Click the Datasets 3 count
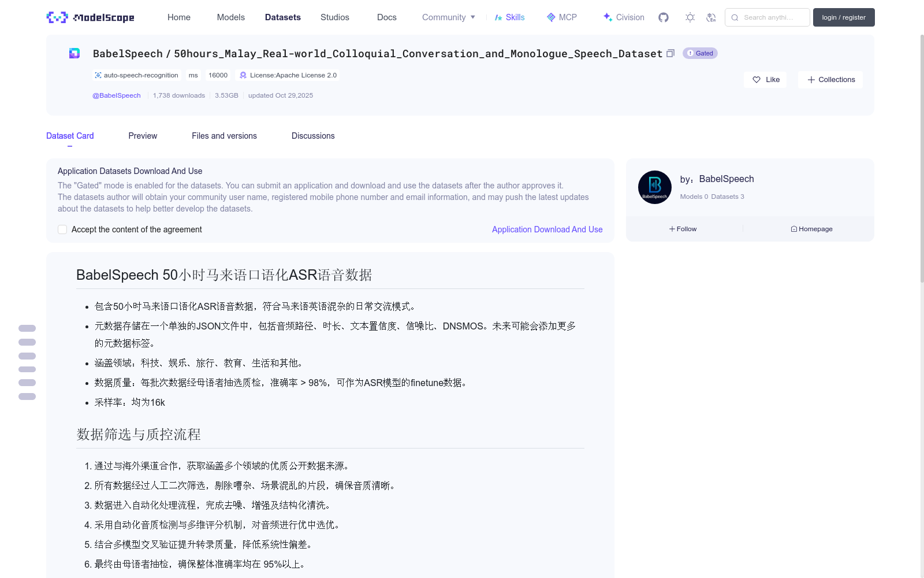 tap(728, 197)
